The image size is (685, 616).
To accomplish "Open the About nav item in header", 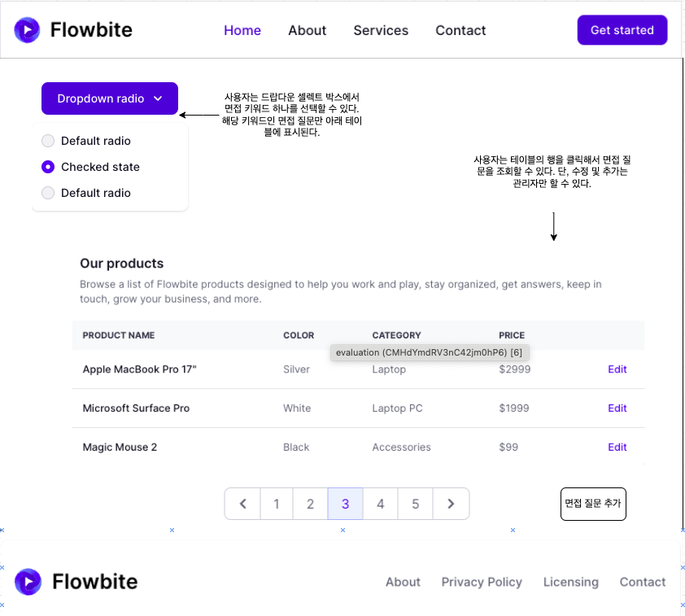I will pos(308,30).
